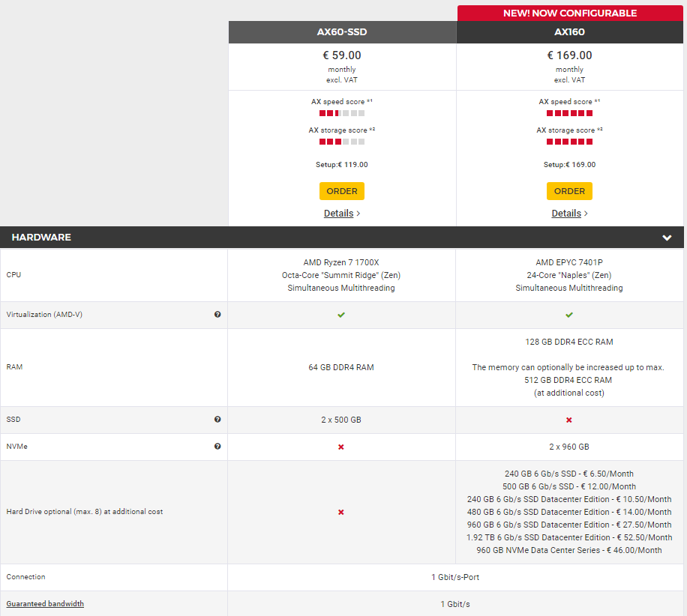Screen dimensions: 687x616
Task: Select the 500 GB 6 Gb/s SSD € 12.00/Month option
Action: pyautogui.click(x=569, y=486)
